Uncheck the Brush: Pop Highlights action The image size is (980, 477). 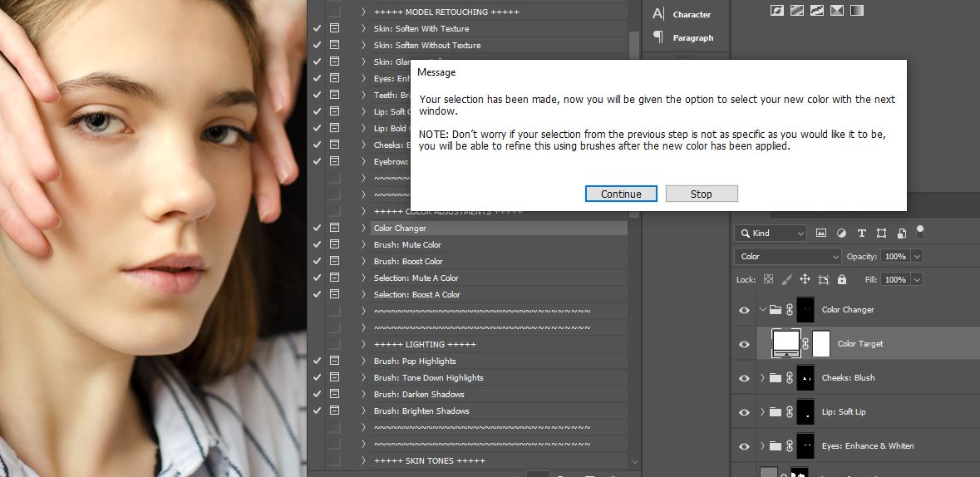coord(317,361)
